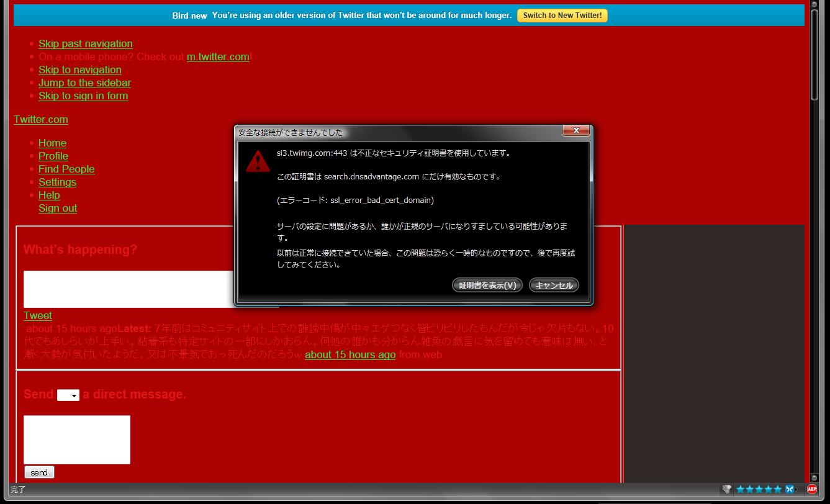Click the first blue star rating

740,489
